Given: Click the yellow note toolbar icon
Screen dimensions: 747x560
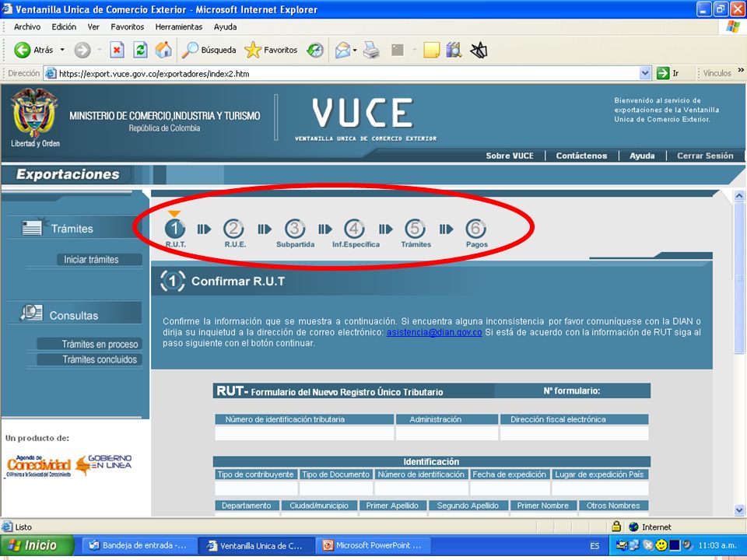Looking at the screenshot, I should pos(431,50).
